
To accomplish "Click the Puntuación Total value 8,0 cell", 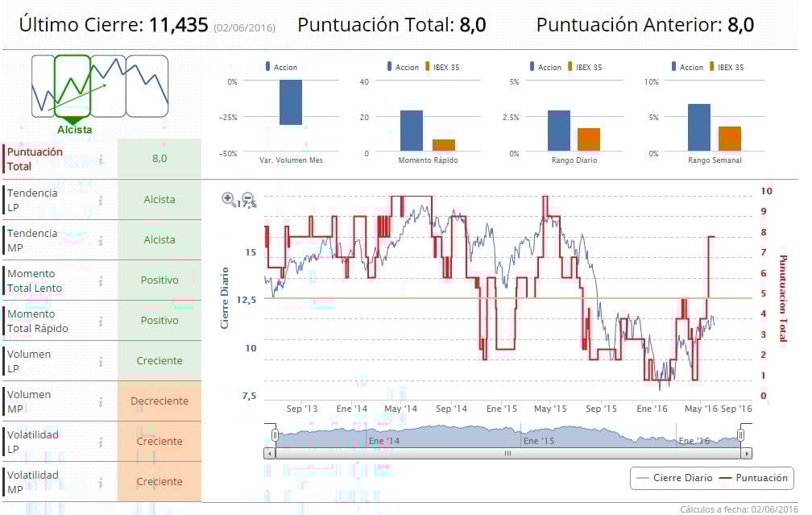I will pos(159,159).
